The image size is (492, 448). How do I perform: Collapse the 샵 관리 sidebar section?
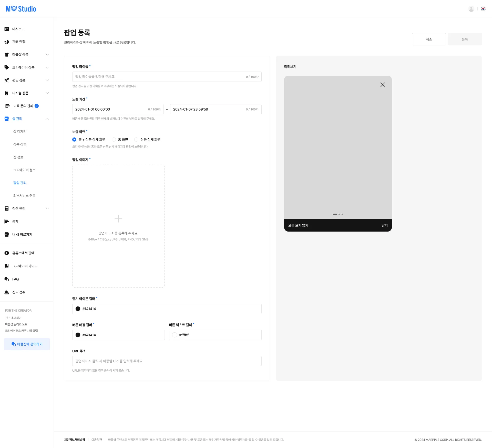pos(47,119)
